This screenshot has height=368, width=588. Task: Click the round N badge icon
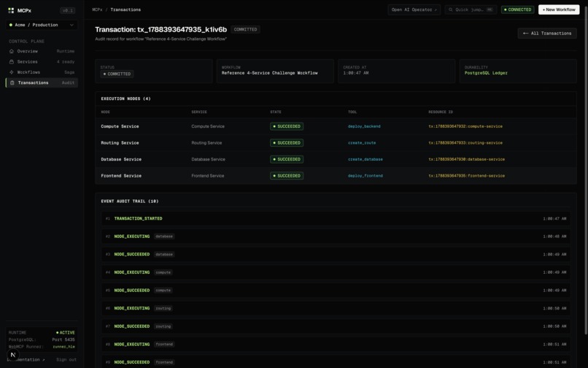click(x=13, y=354)
